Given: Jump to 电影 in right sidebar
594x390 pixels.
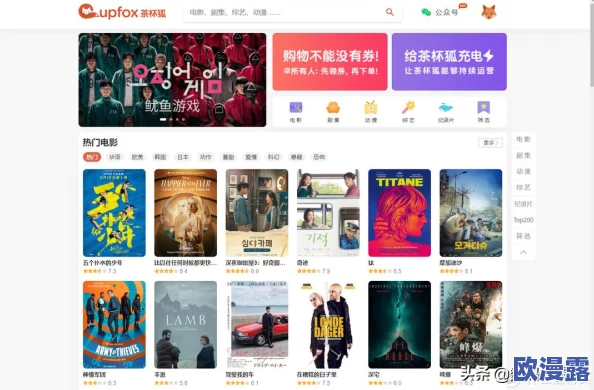Looking at the screenshot, I should coord(524,139).
